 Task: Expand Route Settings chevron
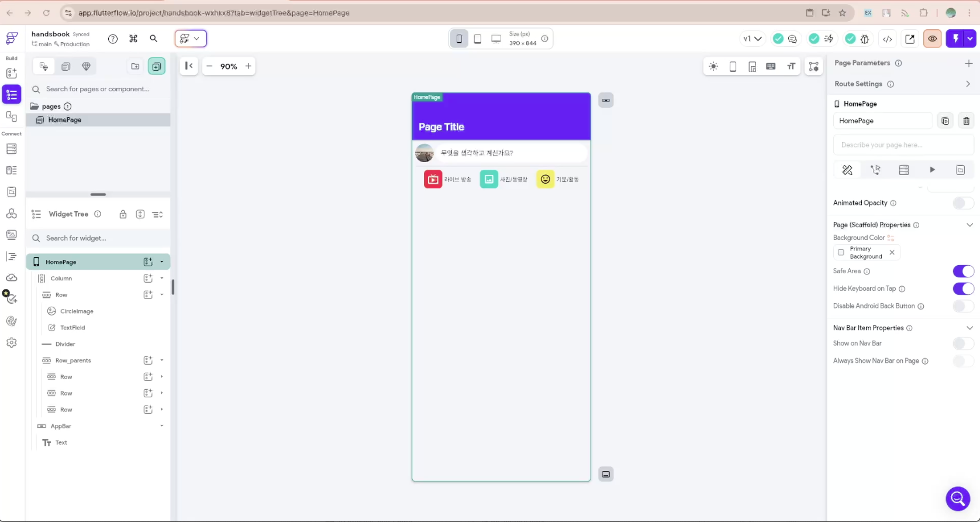(x=968, y=84)
